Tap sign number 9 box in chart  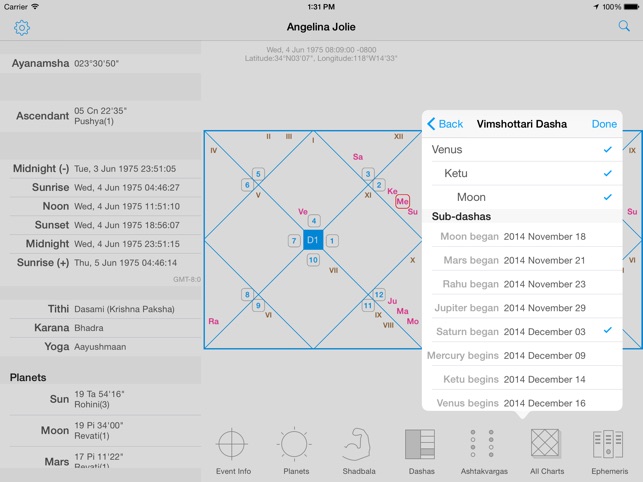point(258,306)
